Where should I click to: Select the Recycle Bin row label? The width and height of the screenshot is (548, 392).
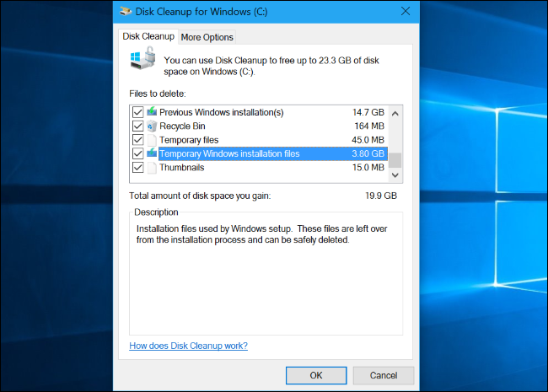pyautogui.click(x=182, y=126)
